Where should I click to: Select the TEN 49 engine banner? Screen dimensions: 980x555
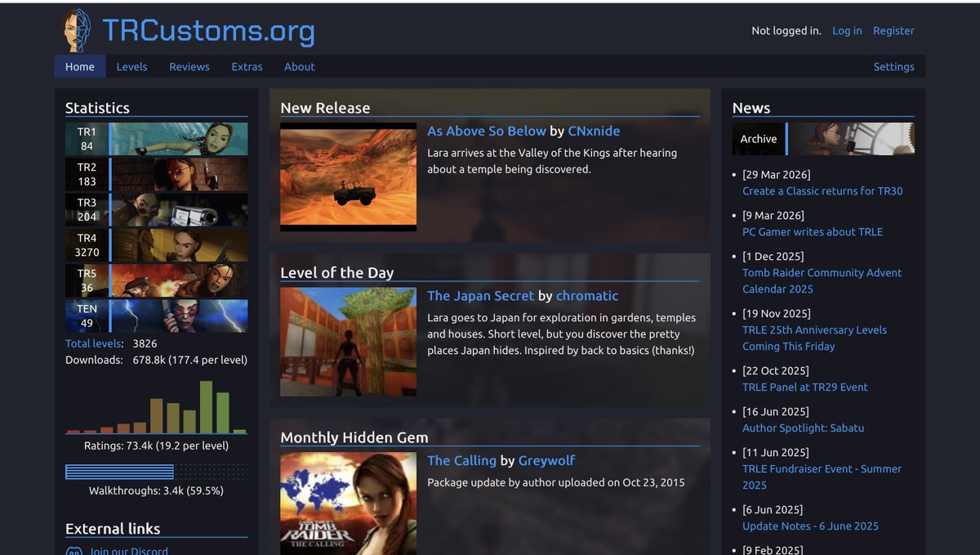(156, 316)
